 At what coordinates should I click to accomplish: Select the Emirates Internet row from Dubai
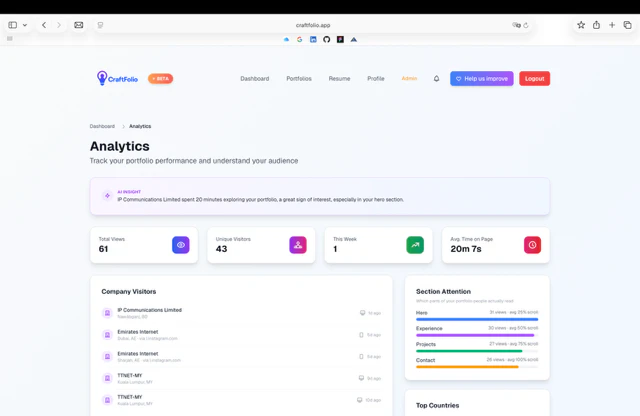click(241, 335)
